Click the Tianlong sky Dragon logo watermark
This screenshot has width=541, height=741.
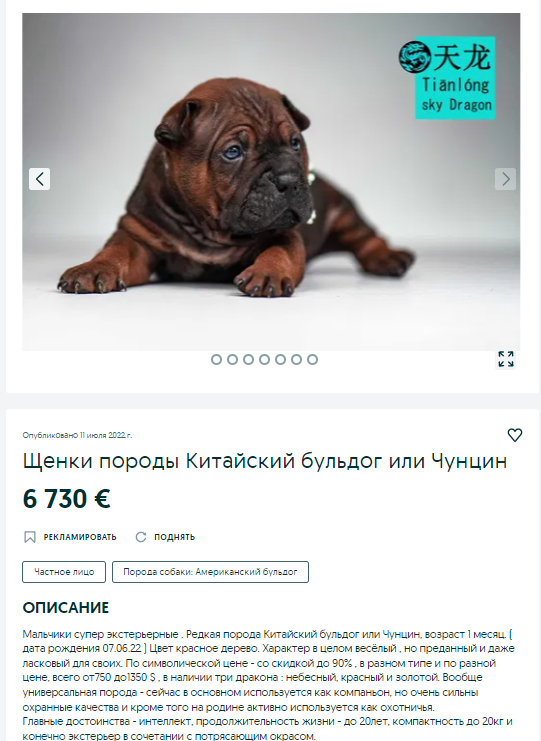pos(447,78)
